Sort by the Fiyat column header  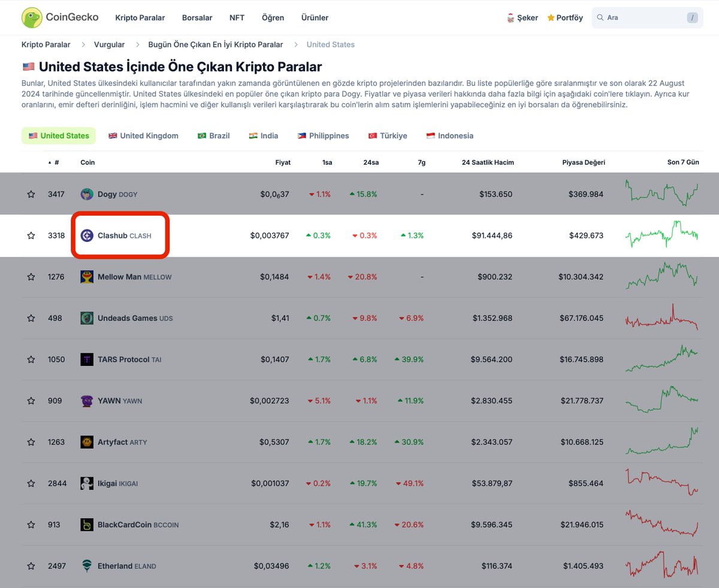point(283,162)
